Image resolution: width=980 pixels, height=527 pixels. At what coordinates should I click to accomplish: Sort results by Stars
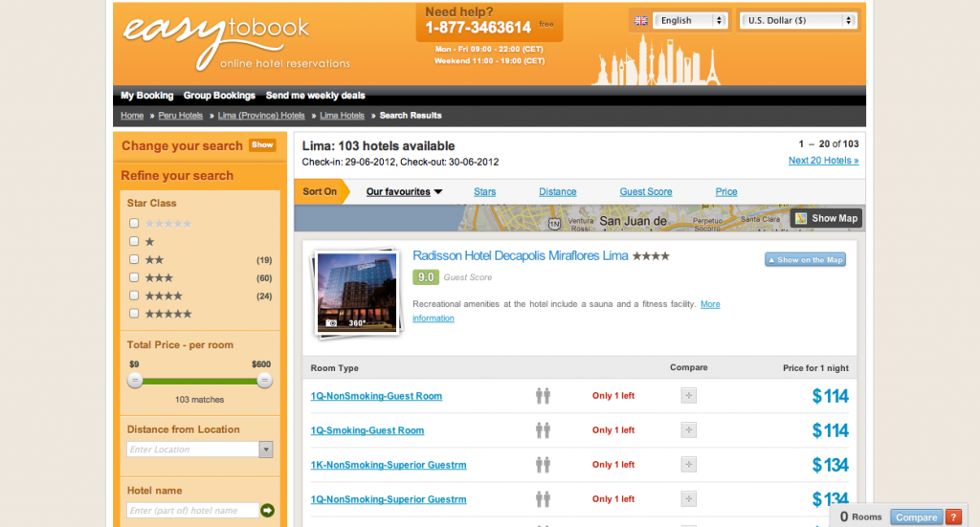click(484, 191)
